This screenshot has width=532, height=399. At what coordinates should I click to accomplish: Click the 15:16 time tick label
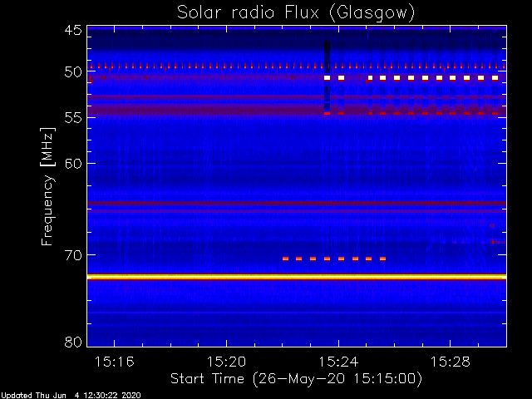(115, 362)
